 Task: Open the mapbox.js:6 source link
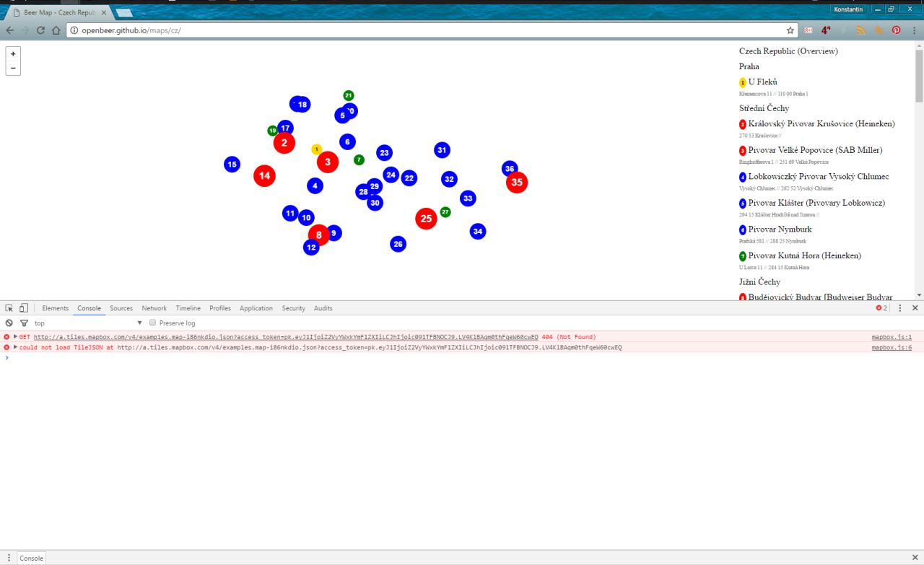(x=892, y=347)
